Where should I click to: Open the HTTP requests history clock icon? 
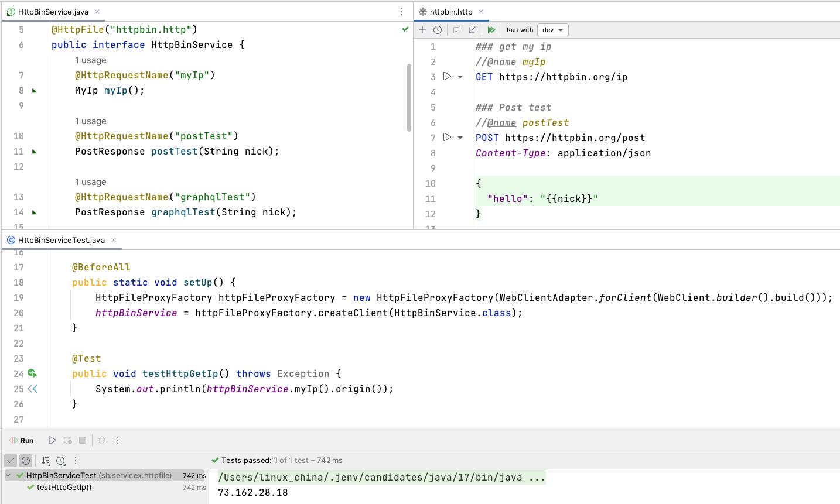click(x=437, y=29)
